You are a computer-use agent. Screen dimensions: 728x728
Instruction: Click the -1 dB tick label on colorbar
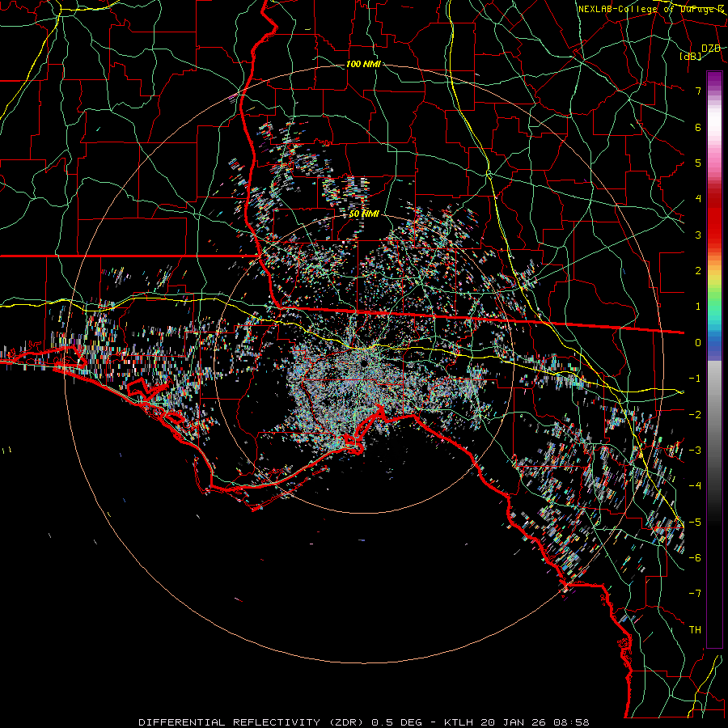coord(695,379)
